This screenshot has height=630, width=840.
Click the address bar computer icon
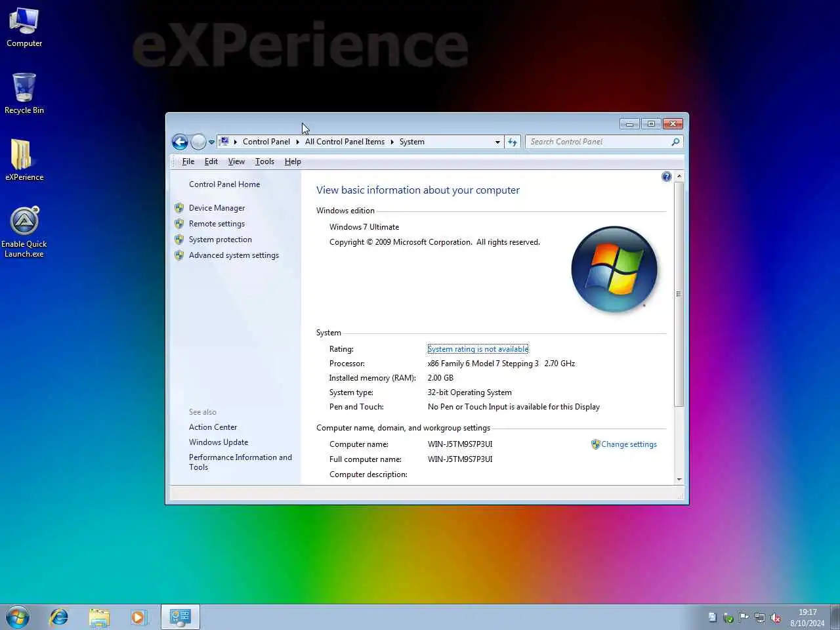click(224, 141)
